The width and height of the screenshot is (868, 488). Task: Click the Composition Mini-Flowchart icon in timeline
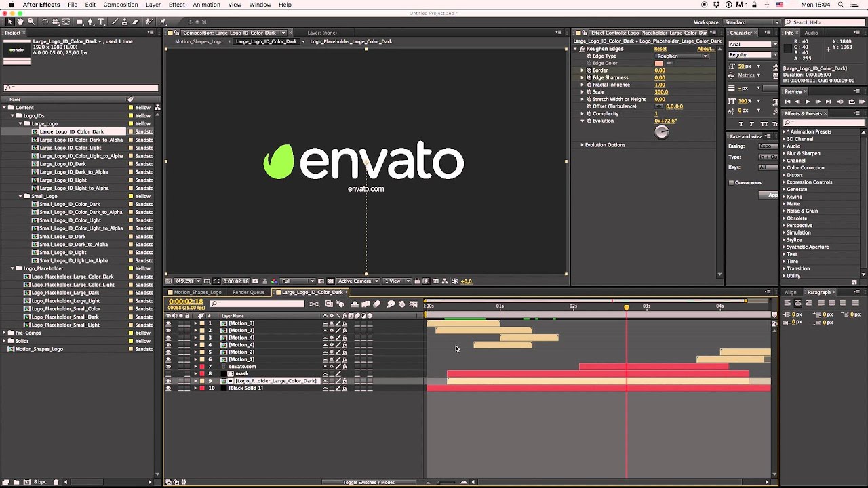pyautogui.click(x=314, y=304)
